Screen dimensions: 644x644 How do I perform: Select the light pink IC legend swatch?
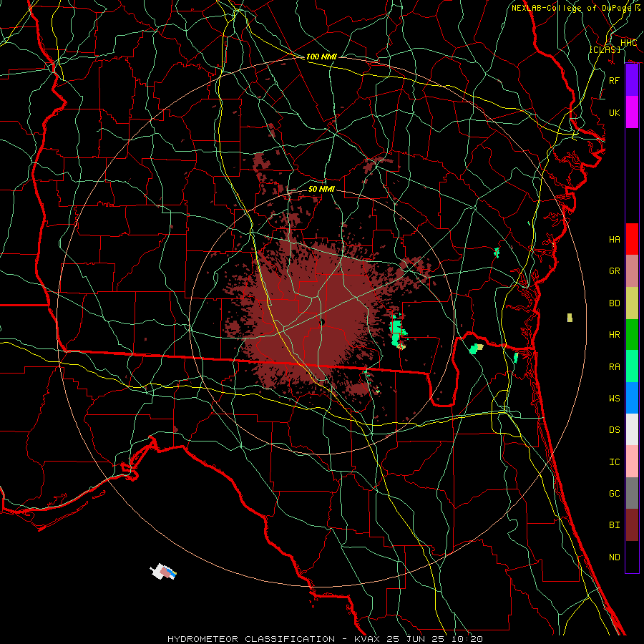[x=632, y=462]
